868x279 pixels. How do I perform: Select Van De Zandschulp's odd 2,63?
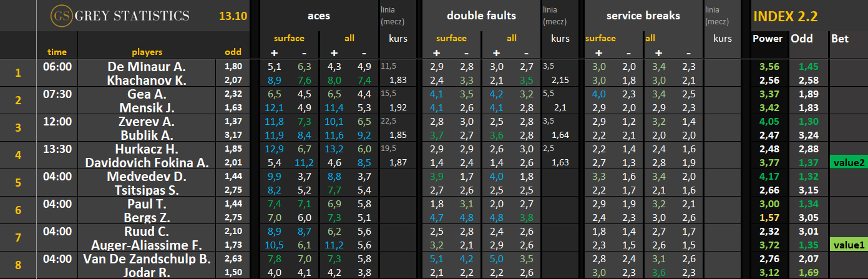click(233, 258)
